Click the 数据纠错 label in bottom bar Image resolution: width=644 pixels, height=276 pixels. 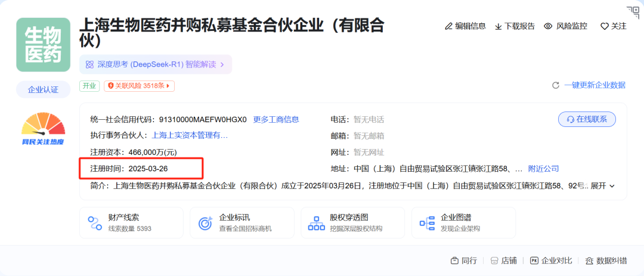pos(612,261)
